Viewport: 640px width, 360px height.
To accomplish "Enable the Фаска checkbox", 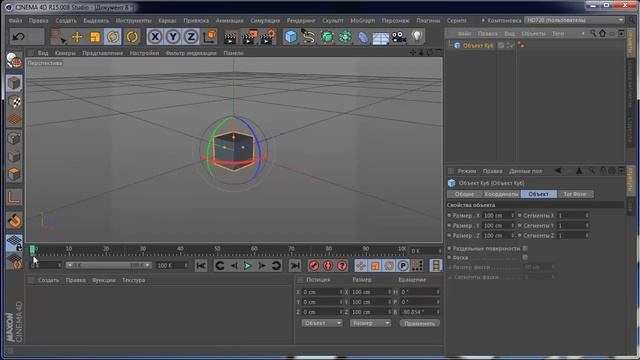I will tap(525, 258).
